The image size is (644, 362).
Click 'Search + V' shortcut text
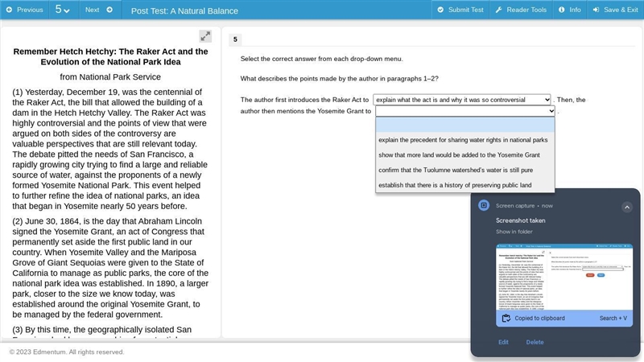[613, 318]
